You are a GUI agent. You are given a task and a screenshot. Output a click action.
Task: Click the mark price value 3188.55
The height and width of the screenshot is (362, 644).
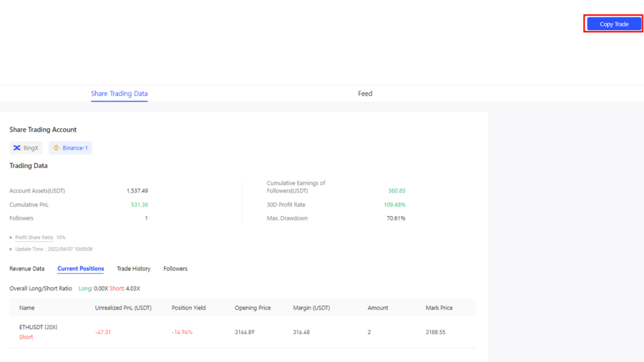pos(435,332)
